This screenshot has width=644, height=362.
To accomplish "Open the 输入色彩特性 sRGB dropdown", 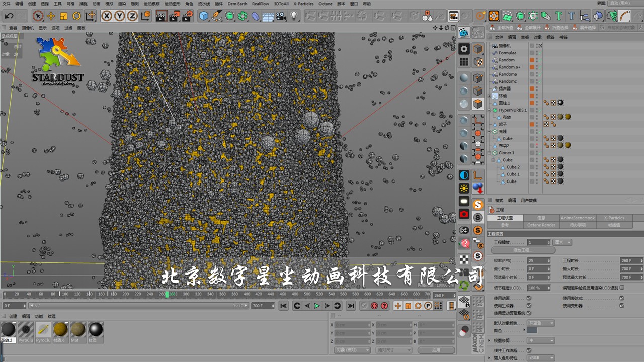I will (x=541, y=358).
